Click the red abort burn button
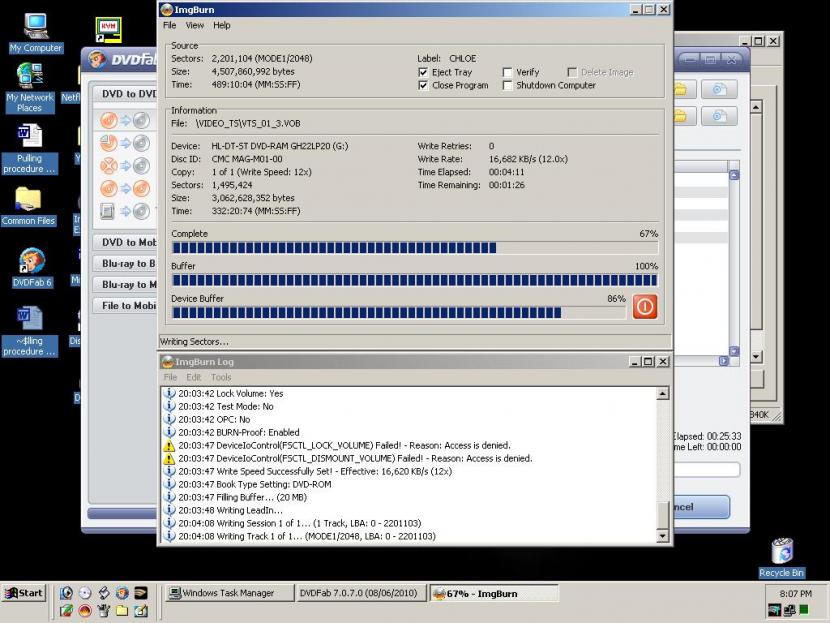Viewport: 830px width, 623px height. coord(645,307)
